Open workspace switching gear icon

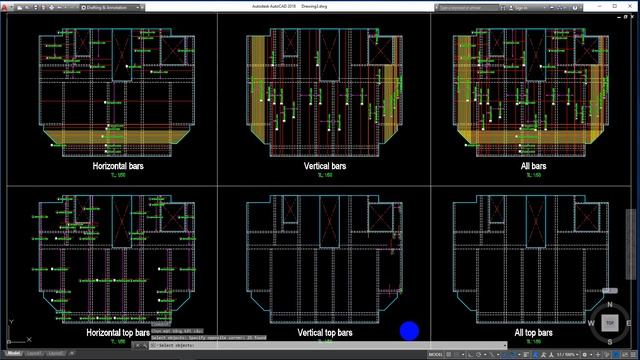coord(584,355)
